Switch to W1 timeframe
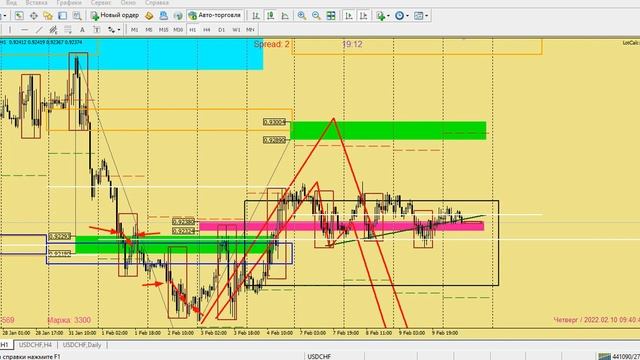The width and height of the screenshot is (640, 360). [x=236, y=30]
